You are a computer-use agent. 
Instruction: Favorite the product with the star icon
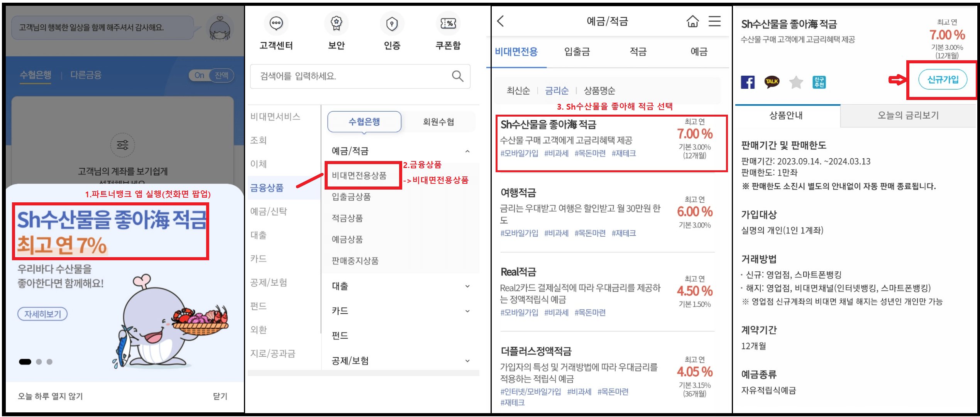click(x=796, y=82)
